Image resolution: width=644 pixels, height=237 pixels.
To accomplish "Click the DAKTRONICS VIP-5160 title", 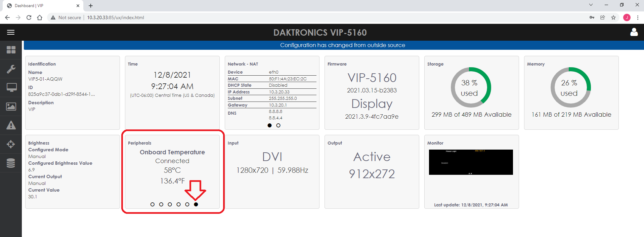I will (x=320, y=33).
